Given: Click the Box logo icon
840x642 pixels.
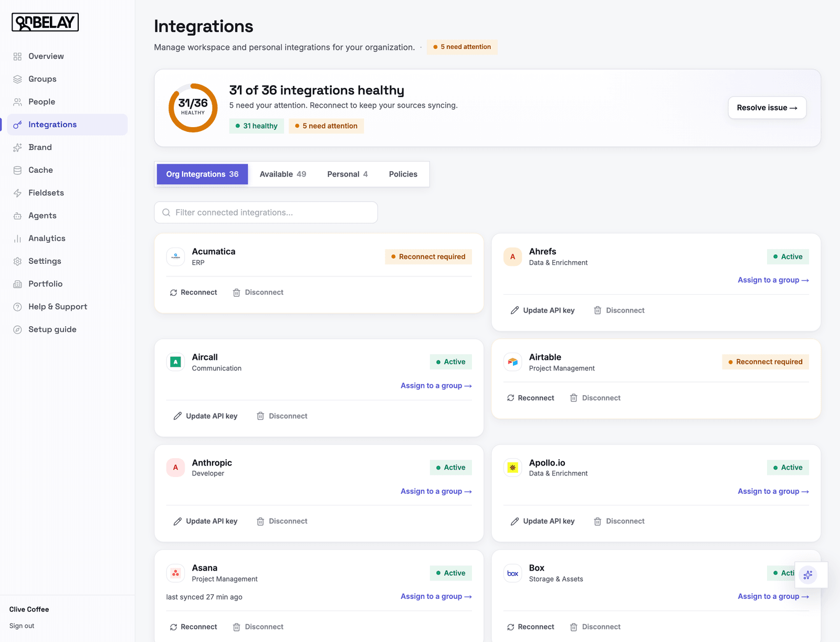Looking at the screenshot, I should [512, 573].
